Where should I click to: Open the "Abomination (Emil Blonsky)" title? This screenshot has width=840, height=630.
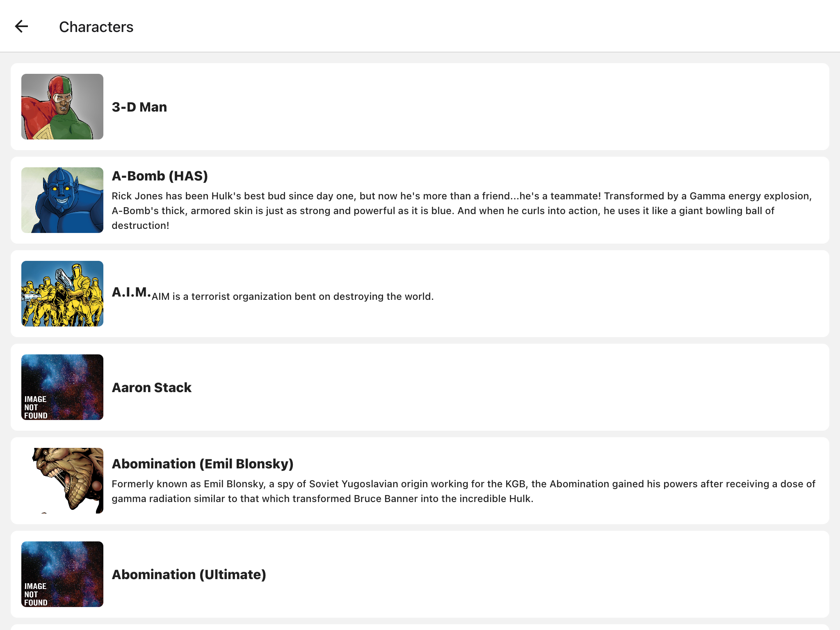point(203,464)
